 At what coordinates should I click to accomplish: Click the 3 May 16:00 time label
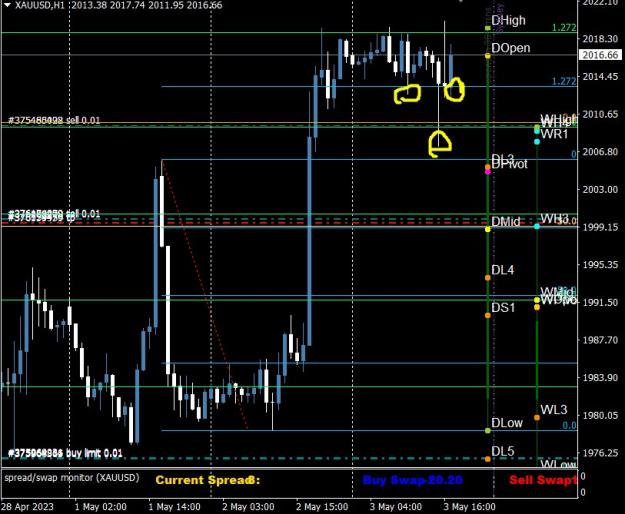[x=469, y=507]
